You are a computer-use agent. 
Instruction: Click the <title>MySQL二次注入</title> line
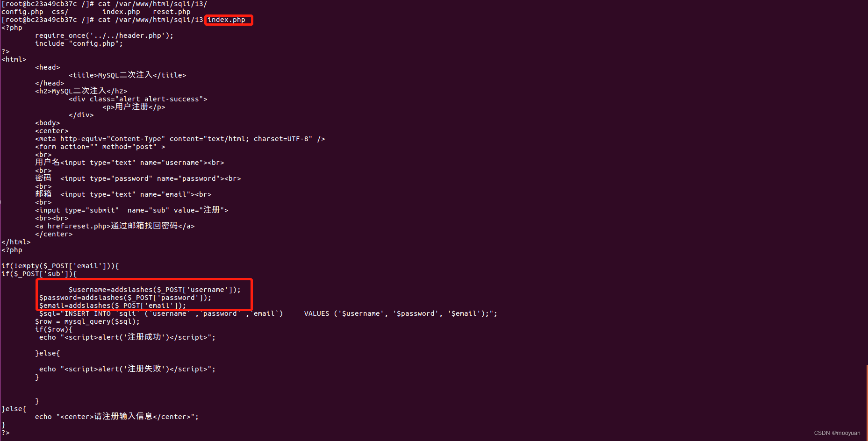(x=128, y=75)
